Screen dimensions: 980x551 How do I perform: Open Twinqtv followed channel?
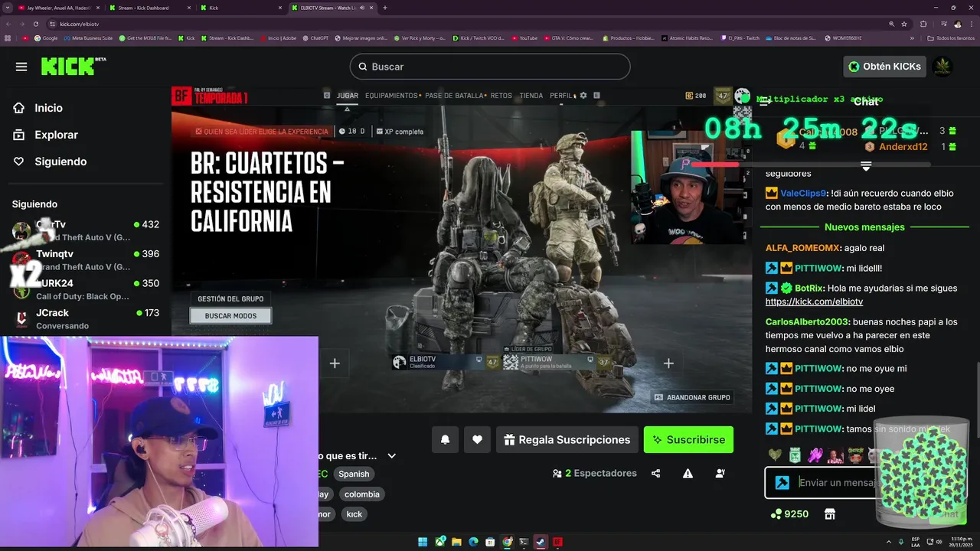coord(86,260)
